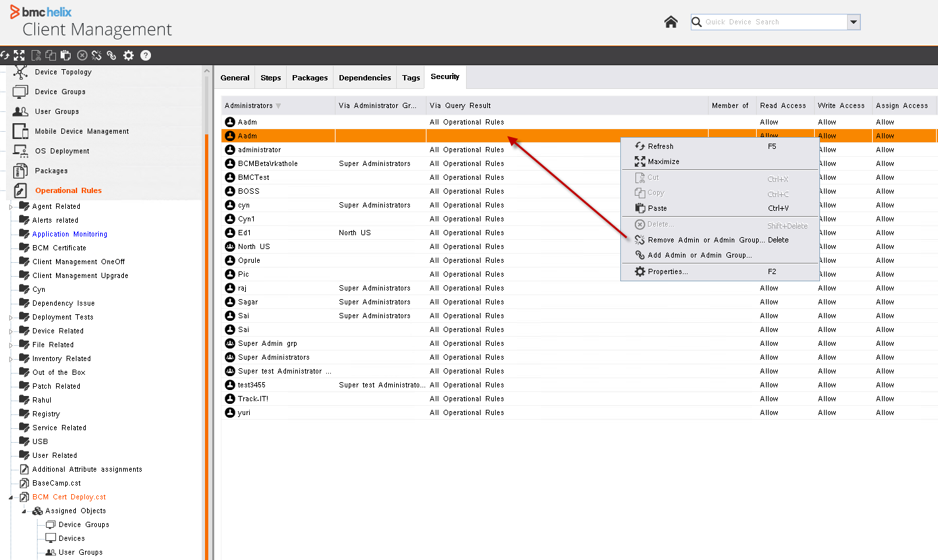Sort by the Administrators column header
938x560 pixels.
278,105
